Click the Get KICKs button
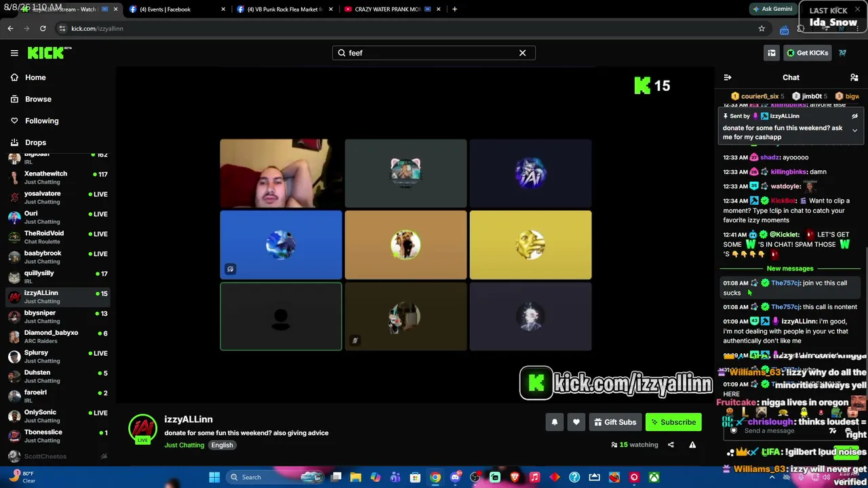868x488 pixels. (x=807, y=53)
